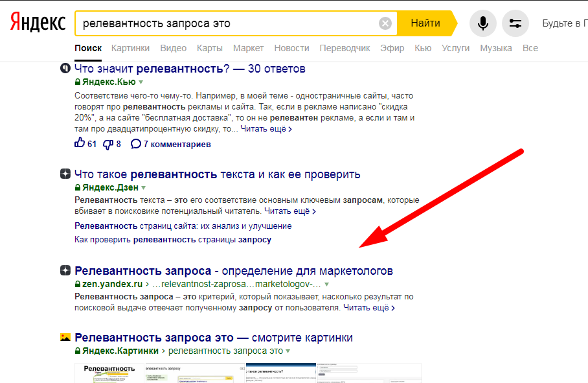This screenshot has width=588, height=383.
Task: Open 'Релевантность запроса - определение для маркетологов'
Action: 234,270
